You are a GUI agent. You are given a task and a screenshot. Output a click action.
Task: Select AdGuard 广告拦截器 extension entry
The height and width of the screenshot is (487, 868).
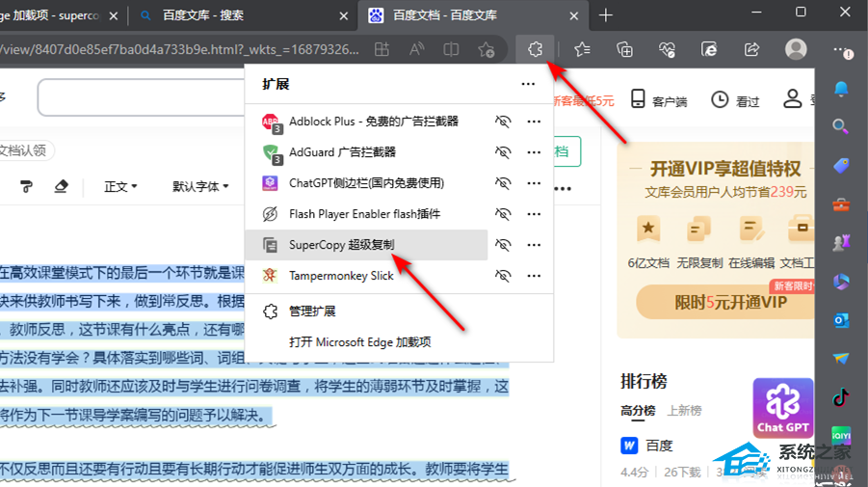click(x=366, y=151)
